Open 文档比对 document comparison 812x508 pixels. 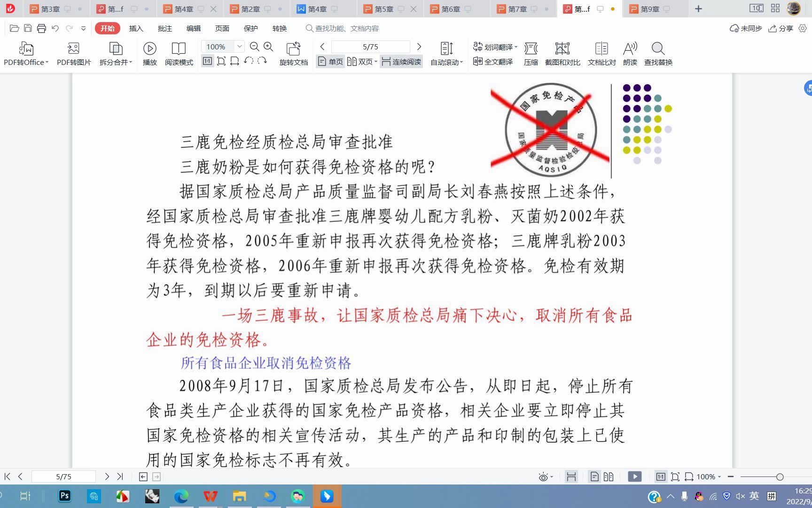pos(601,54)
